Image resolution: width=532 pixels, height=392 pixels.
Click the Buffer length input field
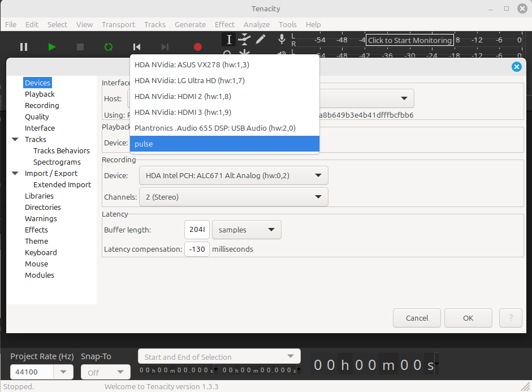click(x=197, y=230)
